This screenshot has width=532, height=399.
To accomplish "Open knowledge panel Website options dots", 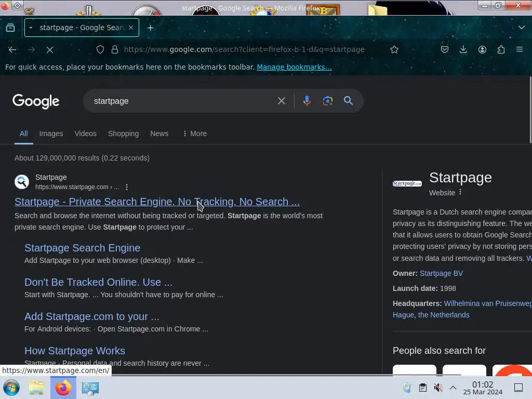I will (460, 192).
